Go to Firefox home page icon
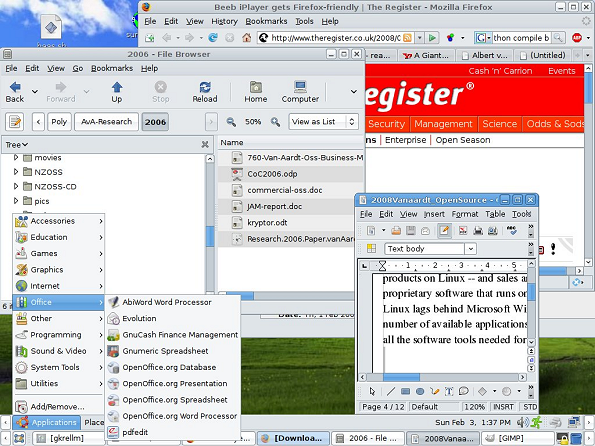The image size is (595, 446). (247, 38)
